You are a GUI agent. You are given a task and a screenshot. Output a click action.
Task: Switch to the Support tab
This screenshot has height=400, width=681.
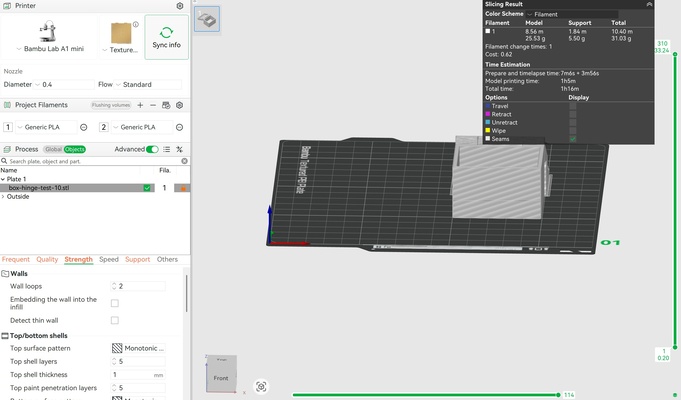tap(137, 260)
